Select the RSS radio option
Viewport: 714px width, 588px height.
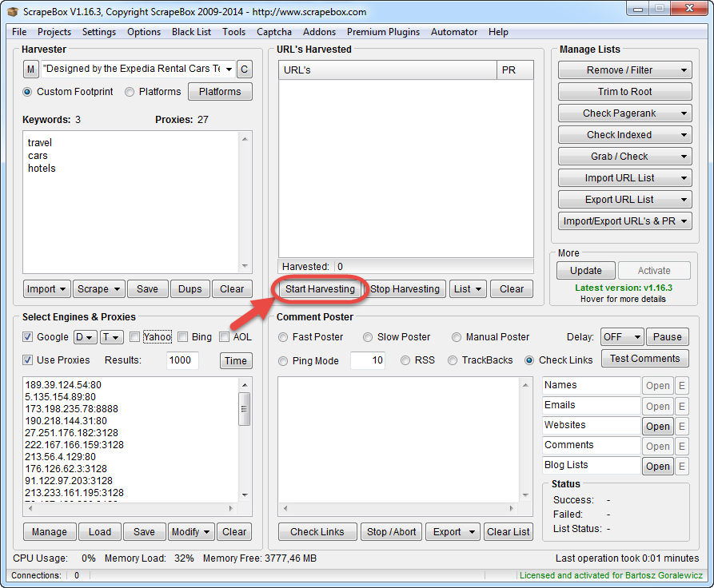(x=405, y=360)
